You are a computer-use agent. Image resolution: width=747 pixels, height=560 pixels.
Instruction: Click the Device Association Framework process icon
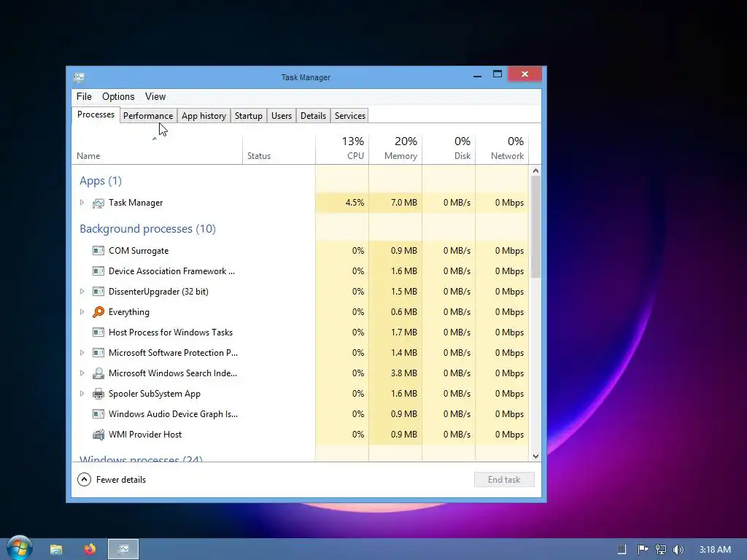pos(98,271)
